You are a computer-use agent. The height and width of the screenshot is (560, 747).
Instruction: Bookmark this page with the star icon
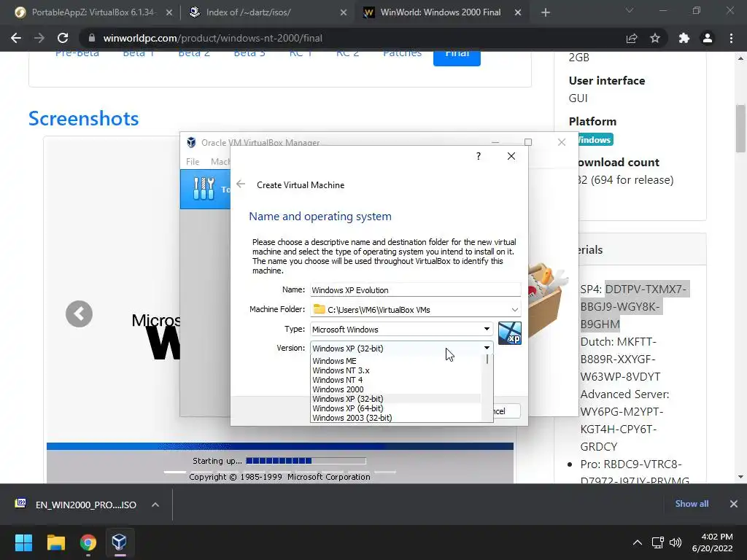click(x=655, y=38)
